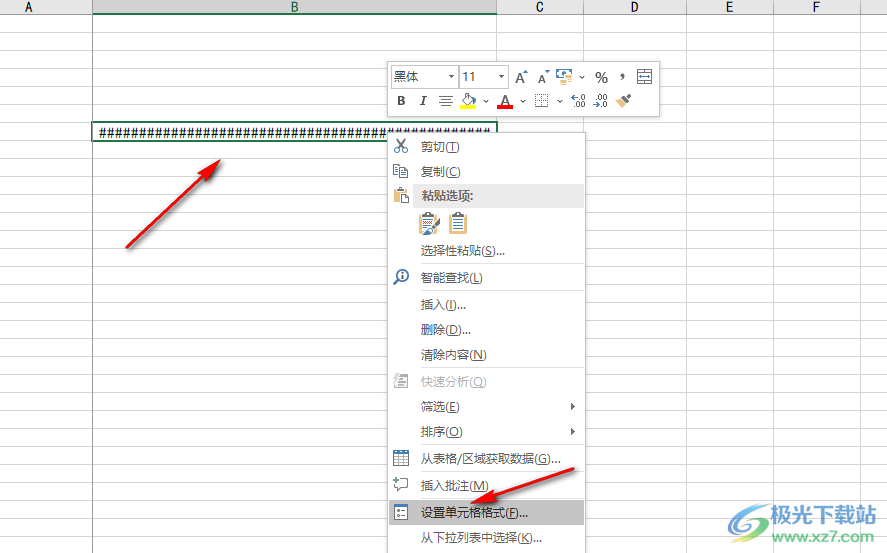Screen dimensions: 887x553
Task: Choose 复制(C) from the context menu
Action: tap(486, 171)
